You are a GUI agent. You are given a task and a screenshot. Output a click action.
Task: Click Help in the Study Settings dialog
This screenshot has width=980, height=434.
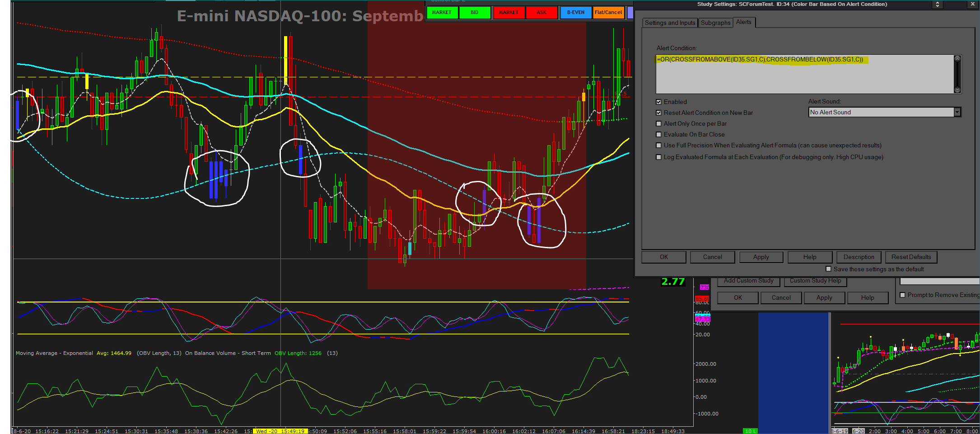click(x=810, y=257)
